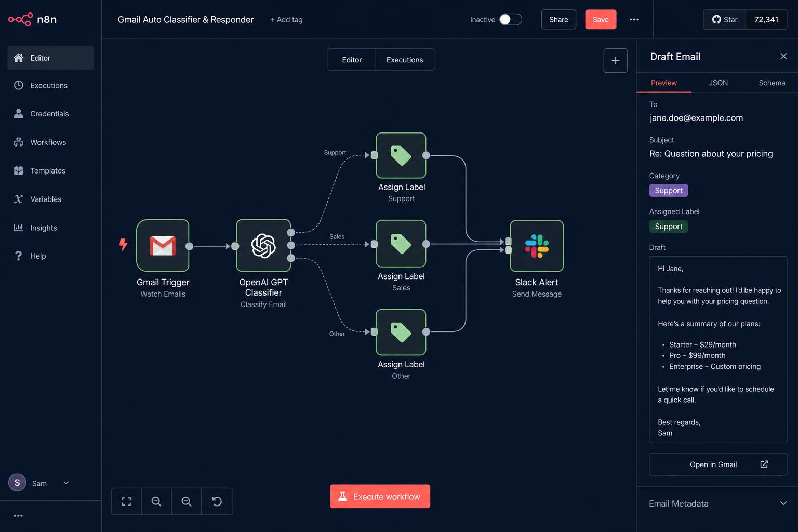Click the sidebar bottom ellipsis menu
The image size is (798, 532).
(x=18, y=516)
